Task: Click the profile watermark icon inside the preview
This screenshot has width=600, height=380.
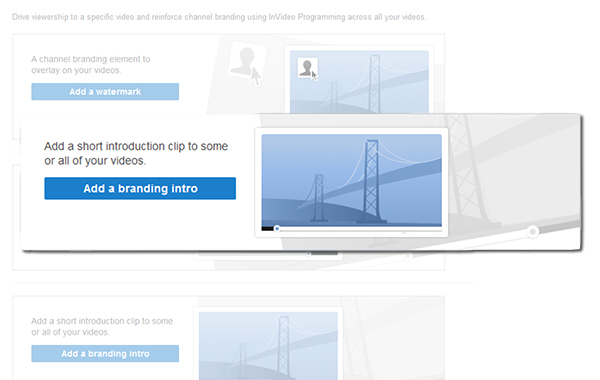Action: point(307,68)
